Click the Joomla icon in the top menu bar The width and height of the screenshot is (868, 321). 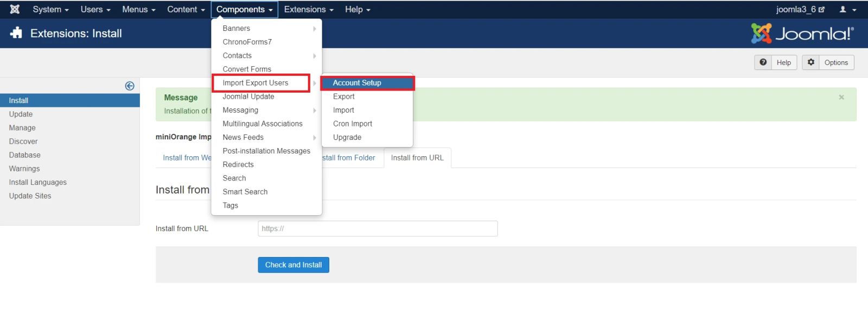click(x=15, y=9)
